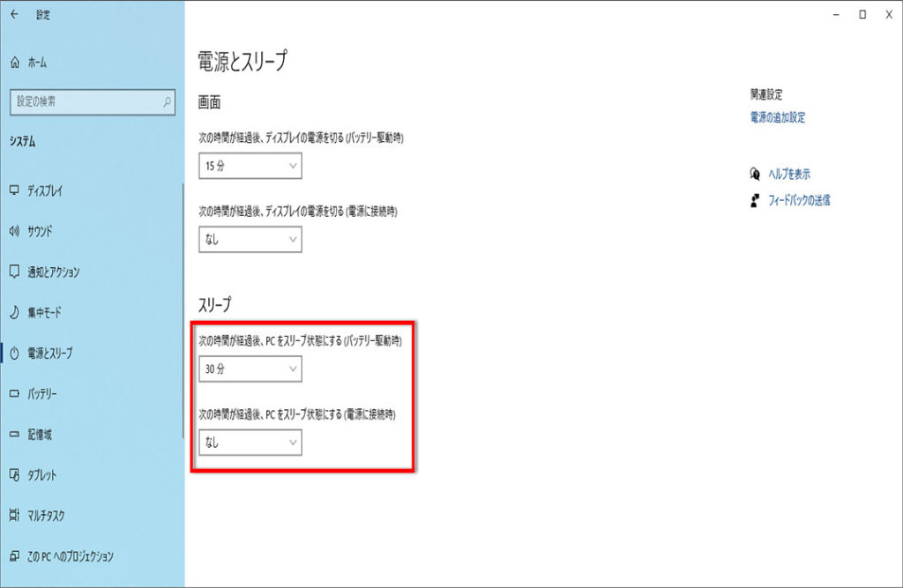
Task: Expand the 30分 sleep battery dropdown
Action: 250,369
